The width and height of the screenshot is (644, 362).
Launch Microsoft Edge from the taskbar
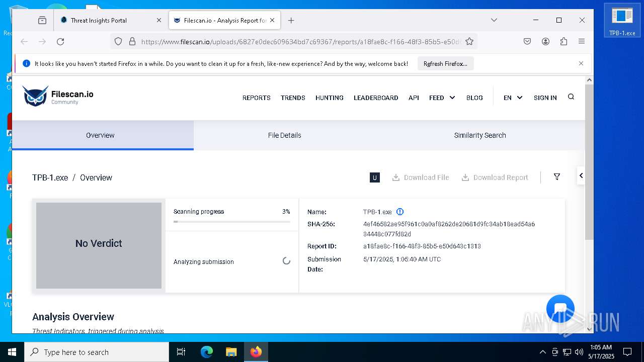click(207, 352)
